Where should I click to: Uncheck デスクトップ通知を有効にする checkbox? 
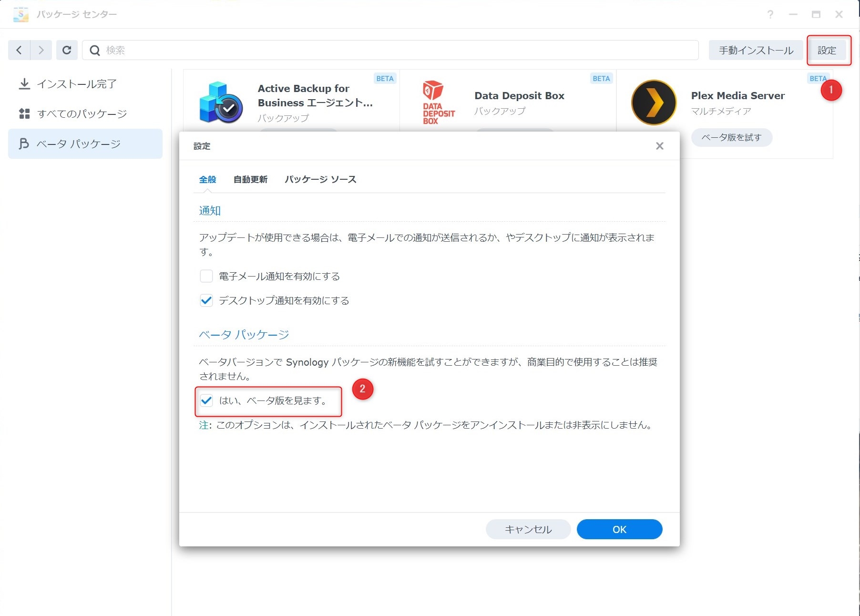(206, 300)
